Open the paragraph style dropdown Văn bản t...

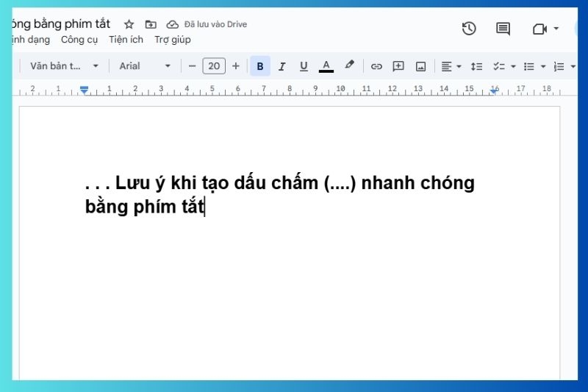pos(64,66)
